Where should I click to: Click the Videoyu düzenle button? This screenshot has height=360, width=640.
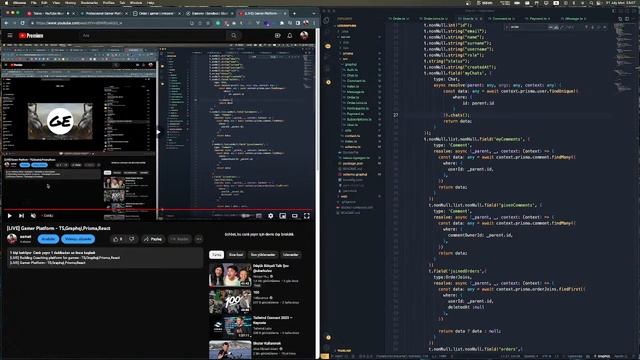(x=78, y=239)
